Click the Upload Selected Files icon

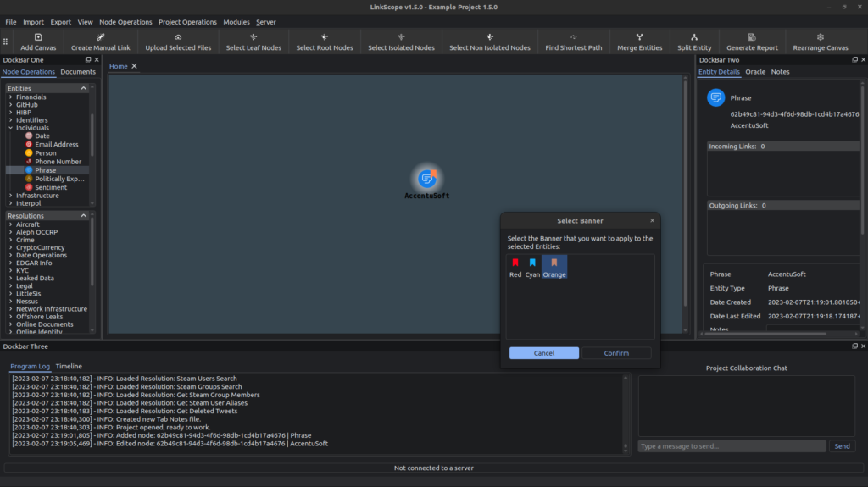coord(178,37)
